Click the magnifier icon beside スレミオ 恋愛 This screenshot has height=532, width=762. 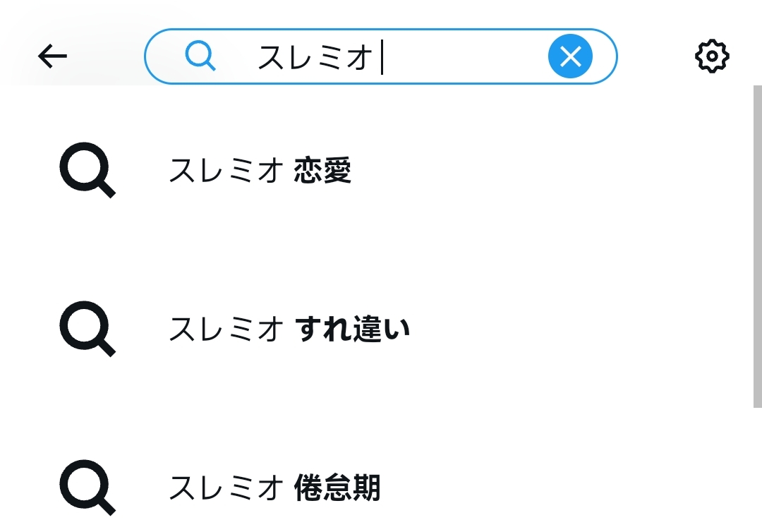(87, 171)
